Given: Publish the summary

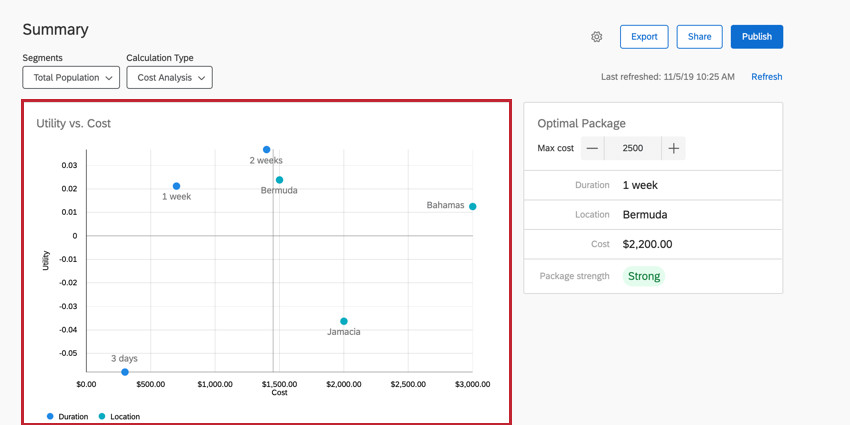Looking at the screenshot, I should click(757, 37).
